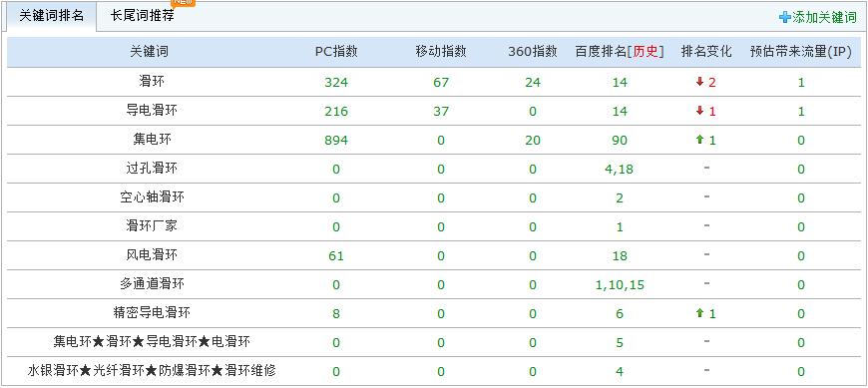Select keyword 集电环★滑环★导电滑环★电滑环

point(152,341)
